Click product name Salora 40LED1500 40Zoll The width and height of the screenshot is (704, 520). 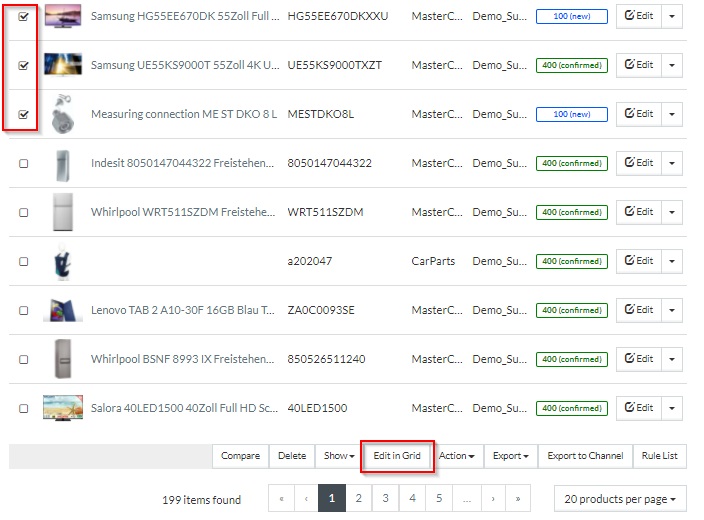(184, 408)
